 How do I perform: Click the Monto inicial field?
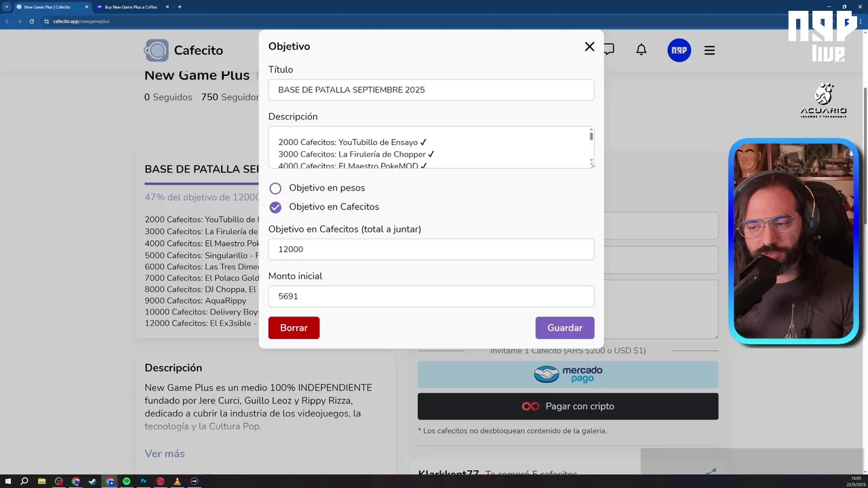431,296
